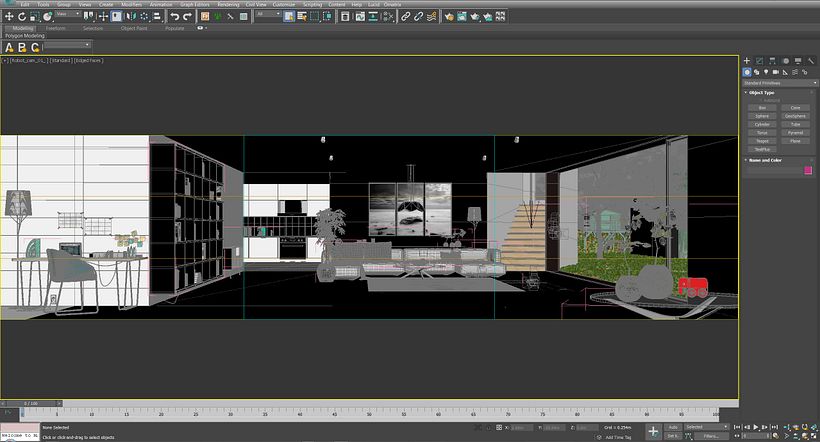This screenshot has height=442, width=820.
Task: Click the Cylinder primitive button
Action: (x=762, y=124)
